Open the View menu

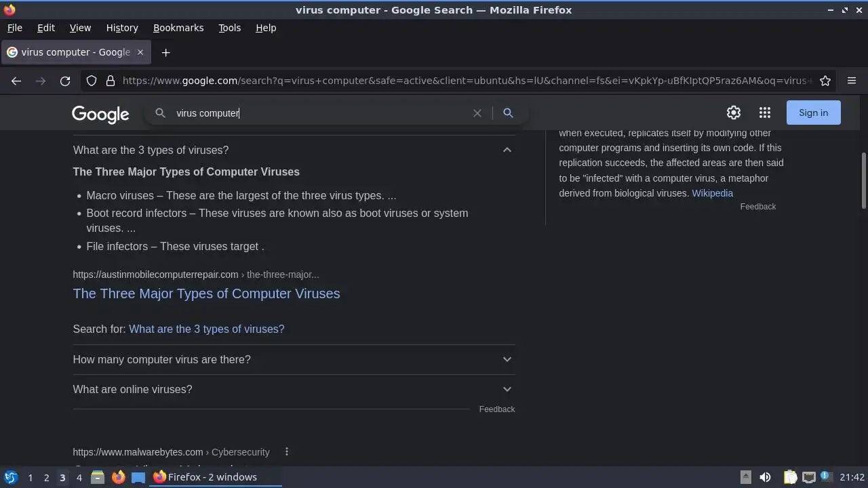80,28
